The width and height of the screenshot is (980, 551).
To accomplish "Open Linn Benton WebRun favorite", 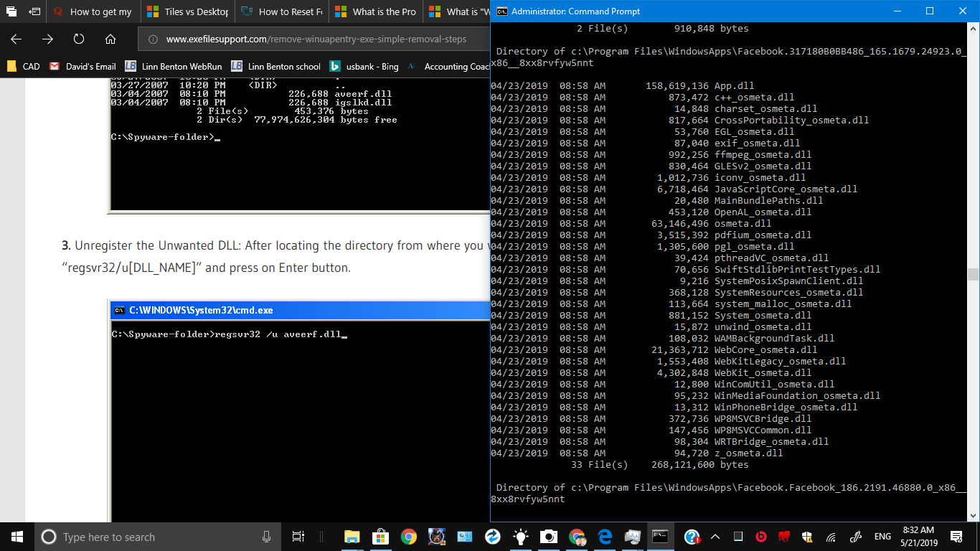I will (174, 66).
